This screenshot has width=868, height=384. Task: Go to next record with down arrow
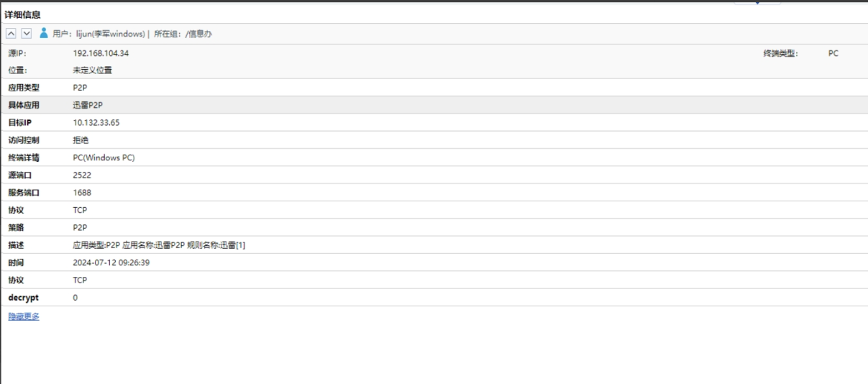[27, 33]
